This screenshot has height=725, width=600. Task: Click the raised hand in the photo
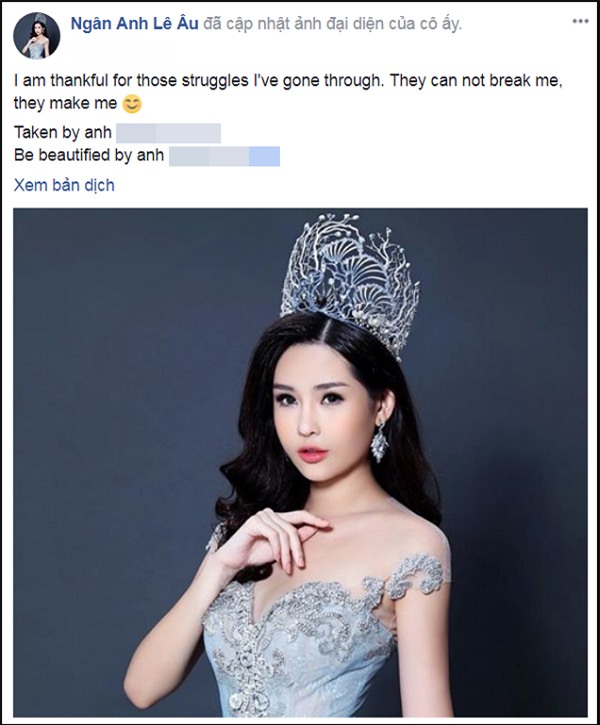270,541
